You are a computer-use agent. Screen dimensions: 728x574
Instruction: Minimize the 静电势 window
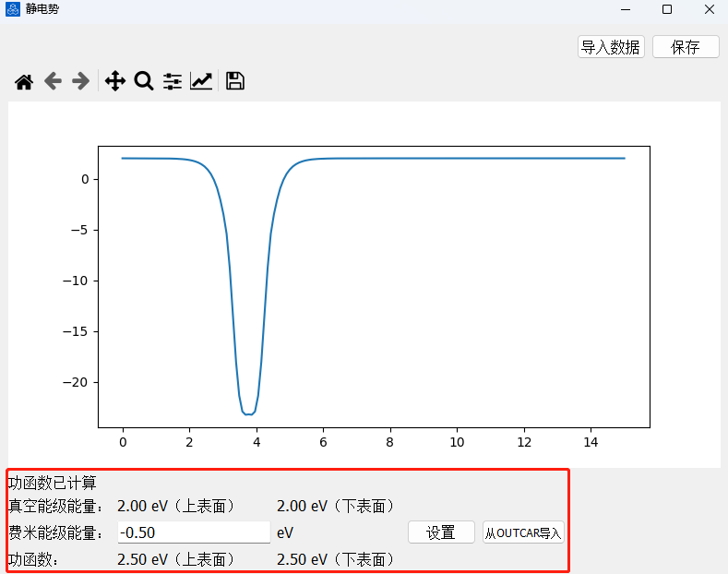[625, 9]
